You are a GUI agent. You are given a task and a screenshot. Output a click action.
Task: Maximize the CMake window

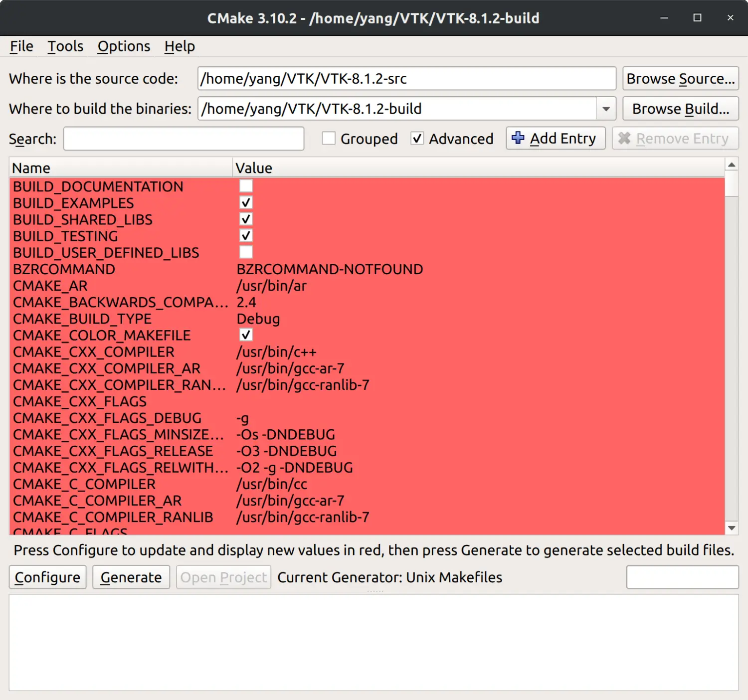coord(697,18)
